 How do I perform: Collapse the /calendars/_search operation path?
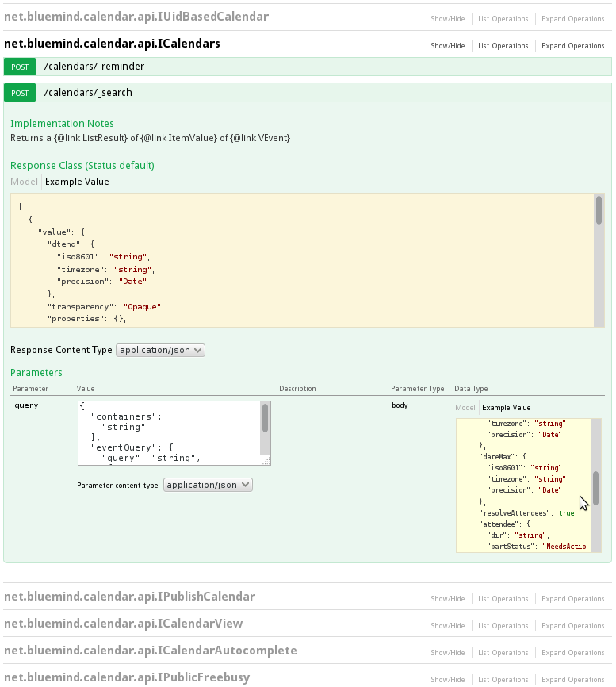tap(88, 93)
